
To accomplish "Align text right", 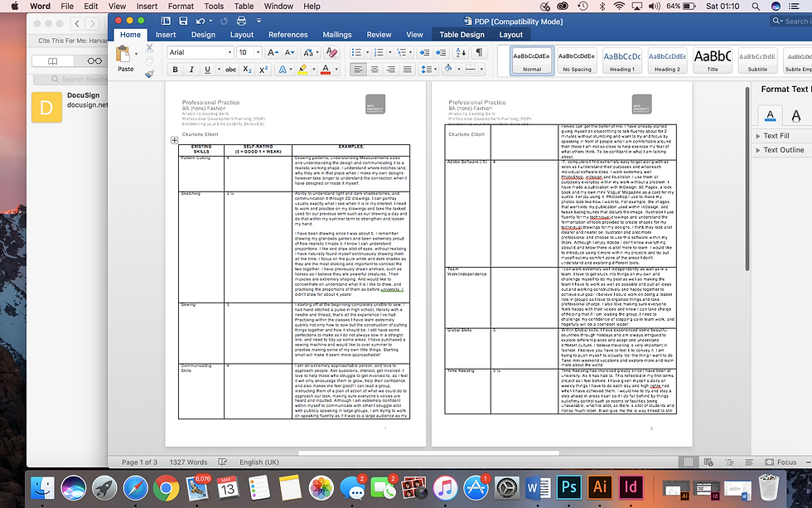I will 391,70.
